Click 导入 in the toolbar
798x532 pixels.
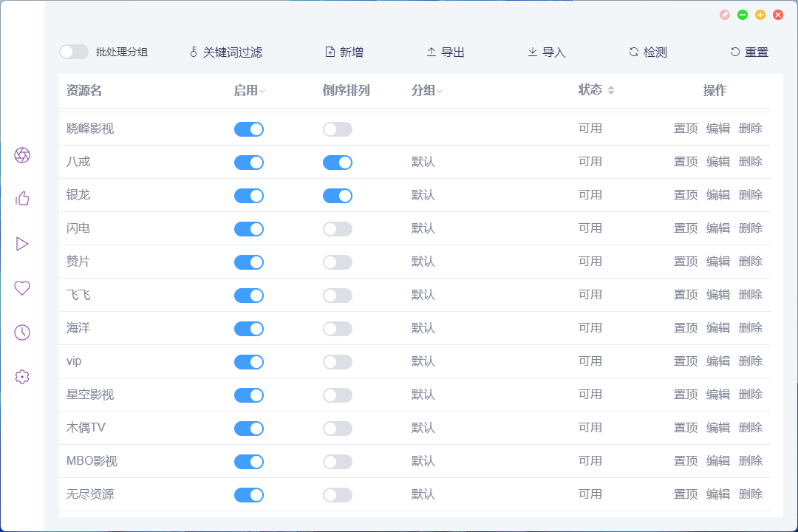point(547,52)
